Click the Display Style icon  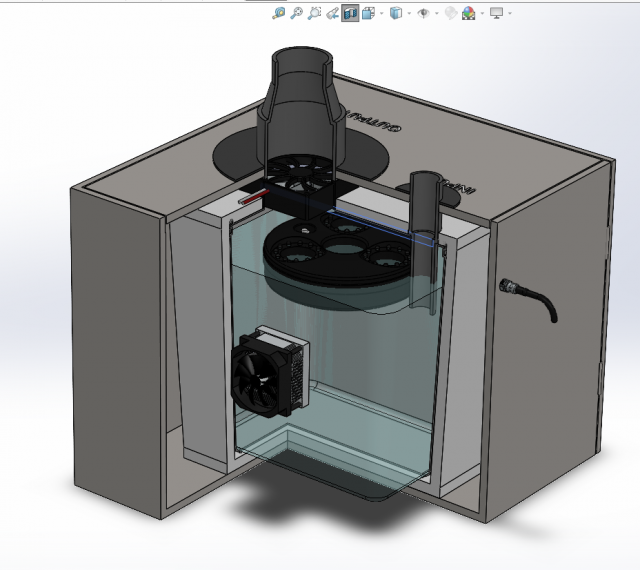pos(396,13)
